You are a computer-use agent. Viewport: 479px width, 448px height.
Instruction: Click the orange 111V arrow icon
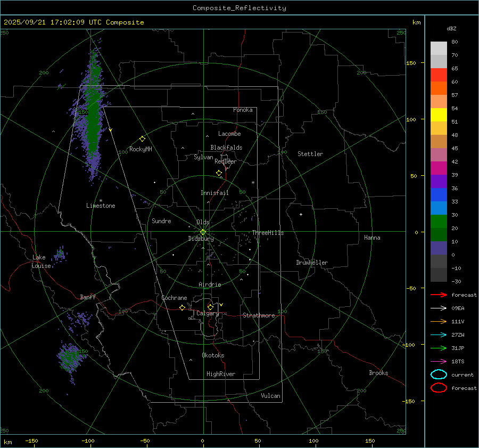tap(438, 321)
